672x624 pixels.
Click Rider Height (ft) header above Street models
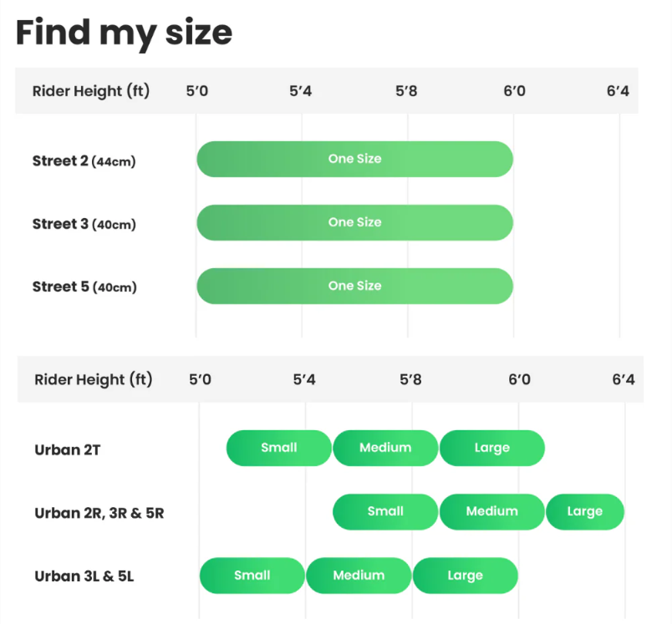pos(91,91)
